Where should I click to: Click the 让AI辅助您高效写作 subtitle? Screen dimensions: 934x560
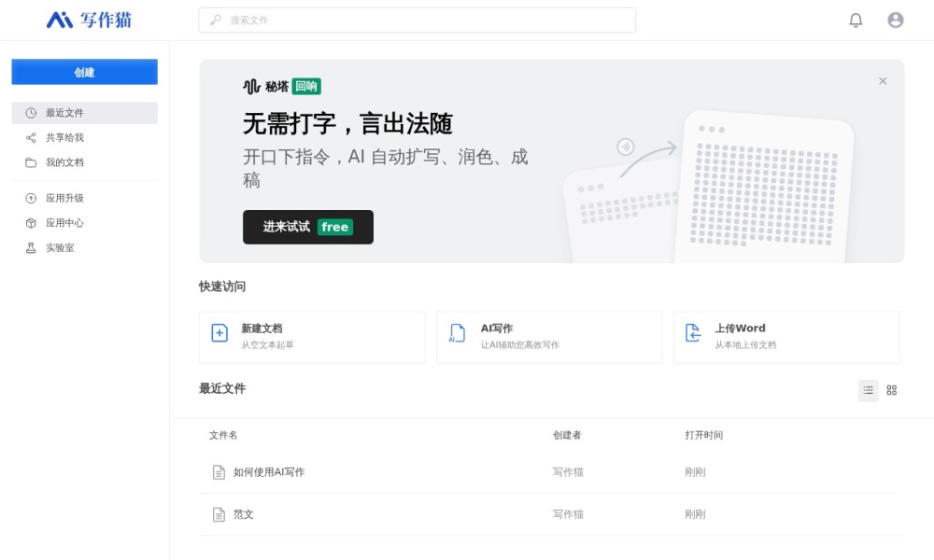[520, 344]
